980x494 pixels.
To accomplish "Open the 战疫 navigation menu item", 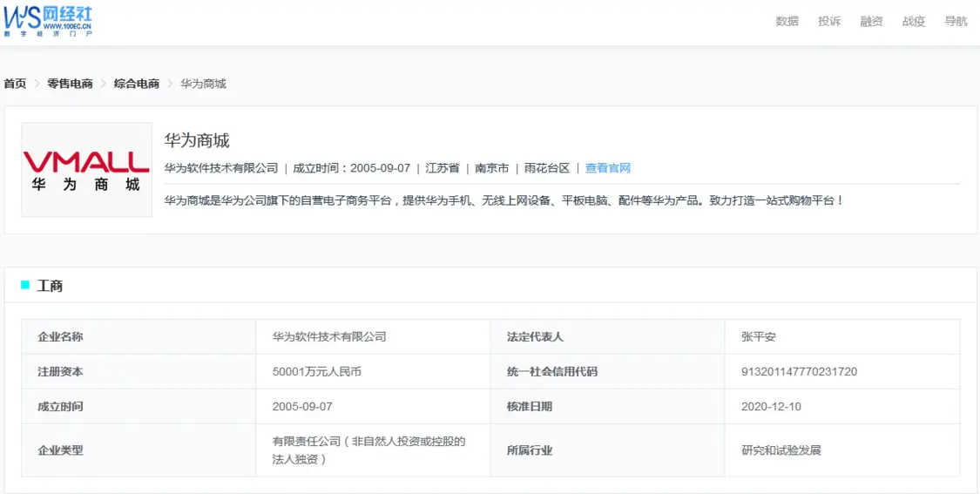I will pos(913,21).
